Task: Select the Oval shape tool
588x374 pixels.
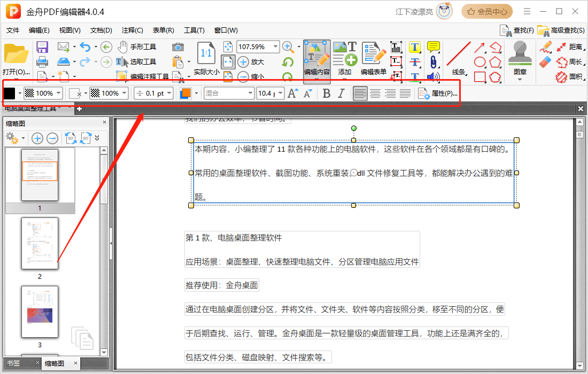Action: point(479,62)
